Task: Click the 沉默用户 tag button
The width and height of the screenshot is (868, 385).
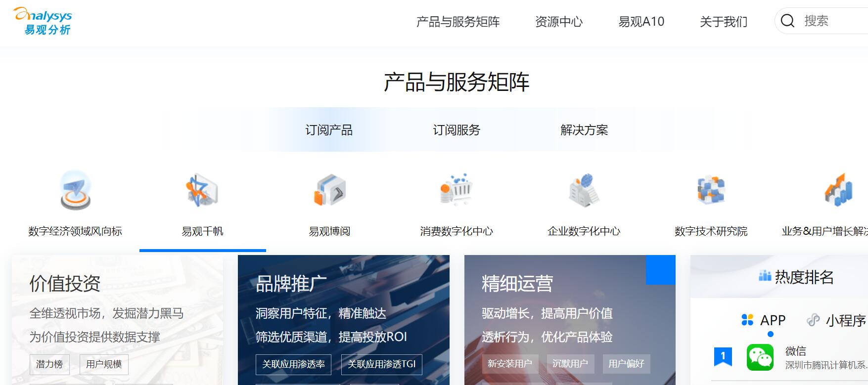Action: click(570, 364)
